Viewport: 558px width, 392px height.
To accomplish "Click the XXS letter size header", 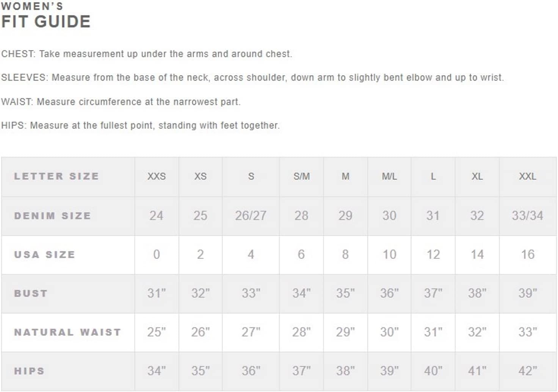I will click(x=157, y=176).
